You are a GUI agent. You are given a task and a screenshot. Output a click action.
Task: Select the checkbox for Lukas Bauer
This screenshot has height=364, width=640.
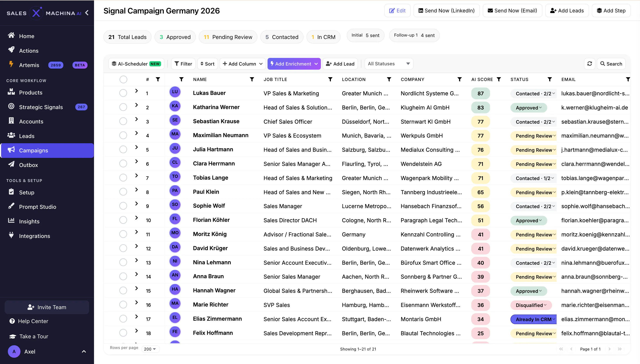pos(123,93)
